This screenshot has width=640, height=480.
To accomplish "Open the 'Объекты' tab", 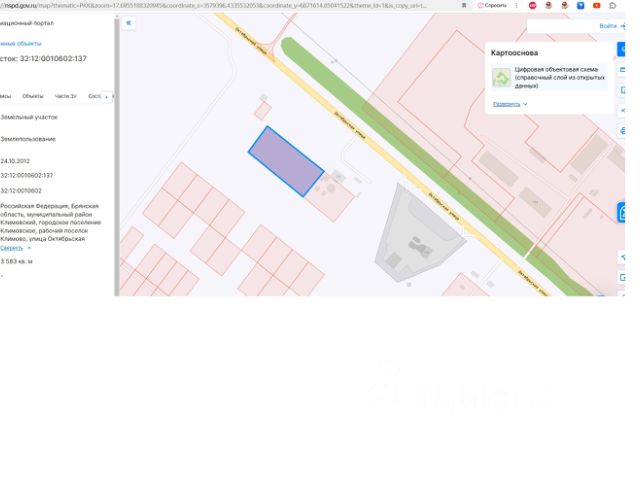I will [x=33, y=96].
